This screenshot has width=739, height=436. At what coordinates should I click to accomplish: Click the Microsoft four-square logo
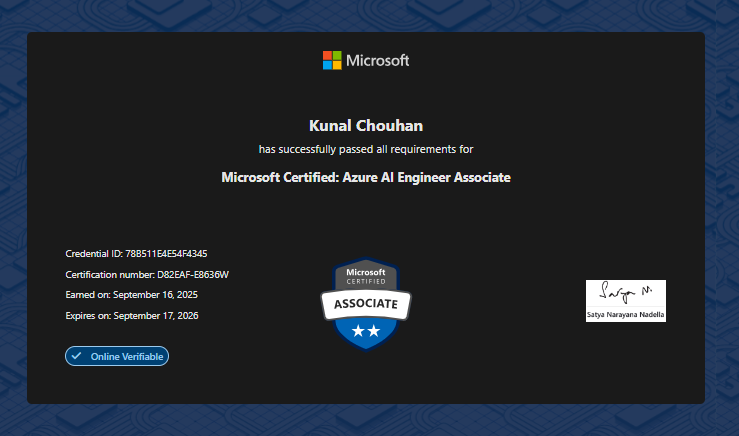tap(332, 60)
